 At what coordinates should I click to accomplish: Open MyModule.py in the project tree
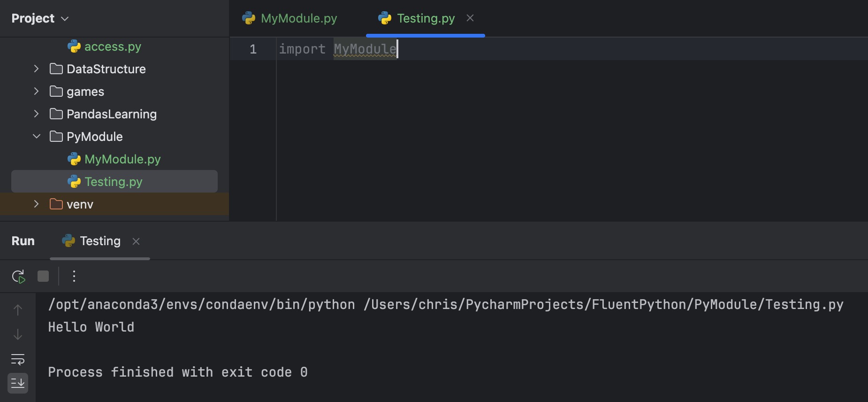click(x=122, y=159)
